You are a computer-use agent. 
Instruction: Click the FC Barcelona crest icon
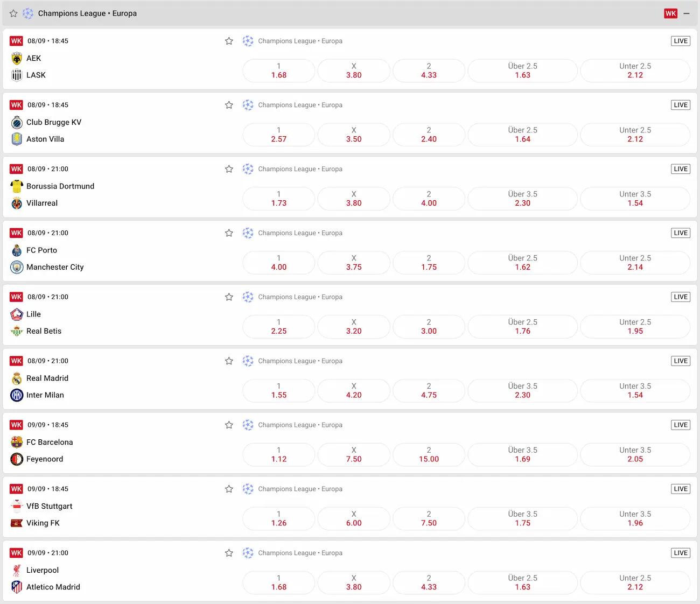pyautogui.click(x=17, y=442)
